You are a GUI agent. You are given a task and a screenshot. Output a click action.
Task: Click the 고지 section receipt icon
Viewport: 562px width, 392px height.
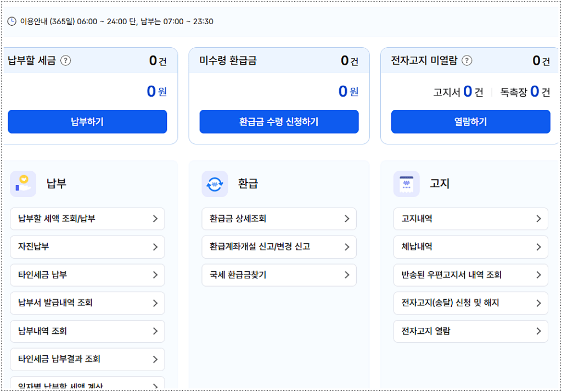[406, 184]
